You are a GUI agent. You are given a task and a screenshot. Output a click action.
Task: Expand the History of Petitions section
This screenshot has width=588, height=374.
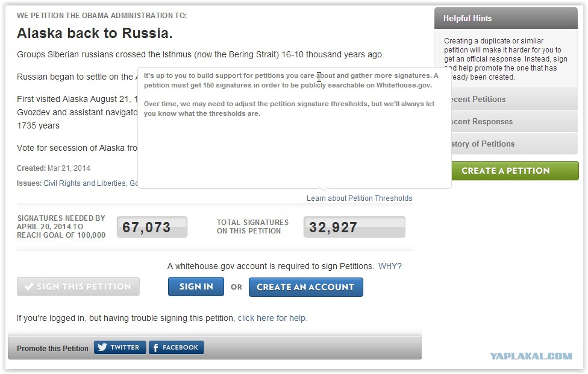[x=514, y=144]
